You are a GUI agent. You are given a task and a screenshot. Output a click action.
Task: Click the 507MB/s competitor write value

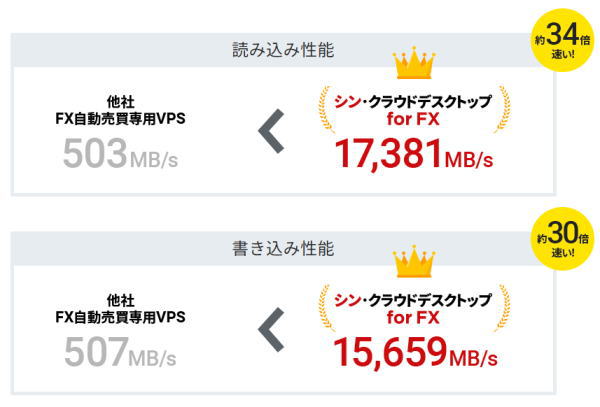pos(121,352)
